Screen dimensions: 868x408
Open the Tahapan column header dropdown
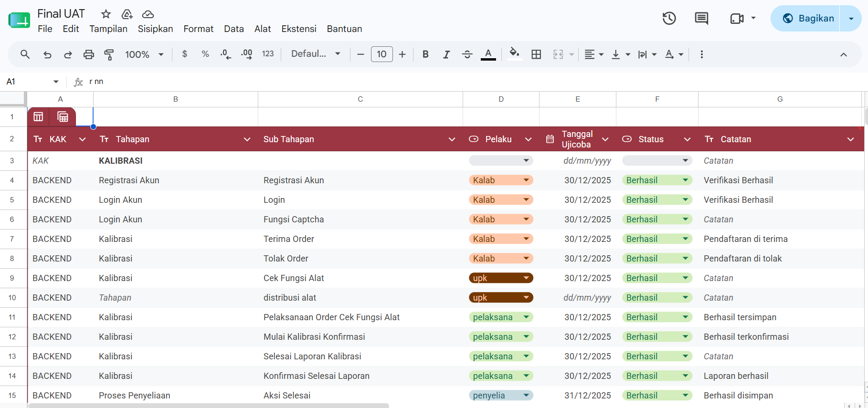click(247, 139)
